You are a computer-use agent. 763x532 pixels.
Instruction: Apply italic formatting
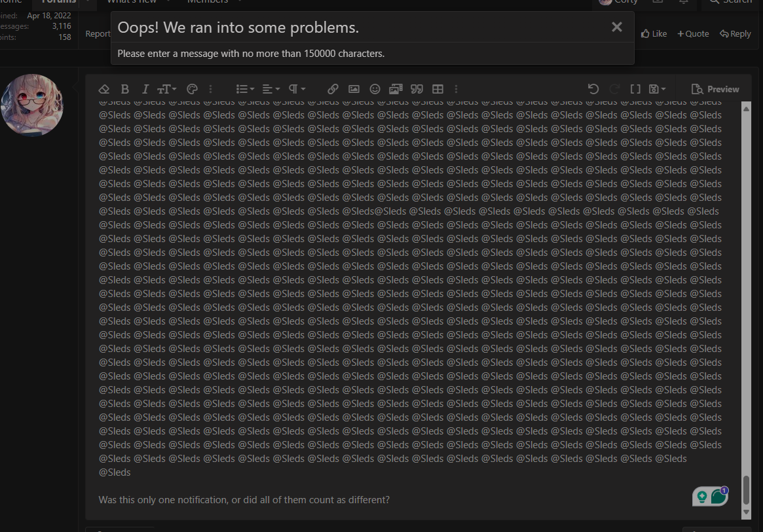coord(145,89)
